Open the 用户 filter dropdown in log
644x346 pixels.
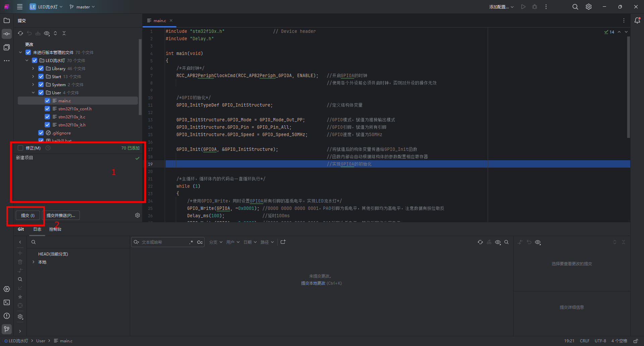tap(233, 242)
